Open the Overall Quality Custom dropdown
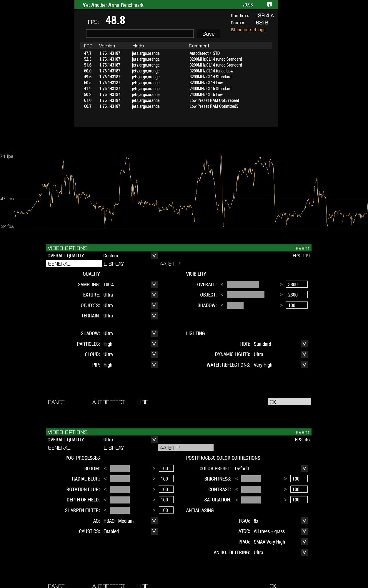The width and height of the screenshot is (368, 588). click(154, 256)
